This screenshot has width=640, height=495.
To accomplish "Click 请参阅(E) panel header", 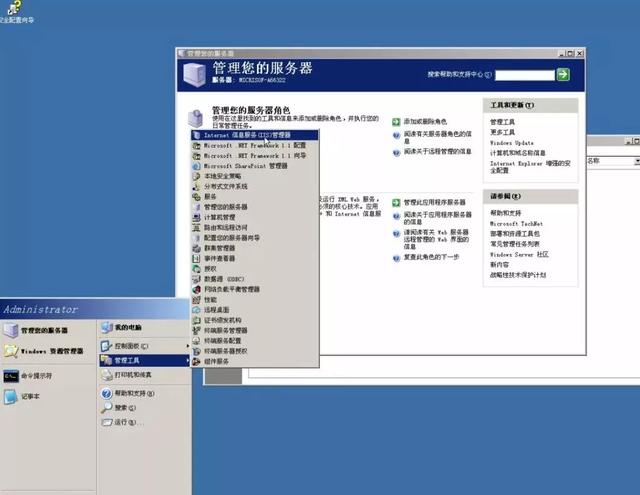I will (x=530, y=196).
